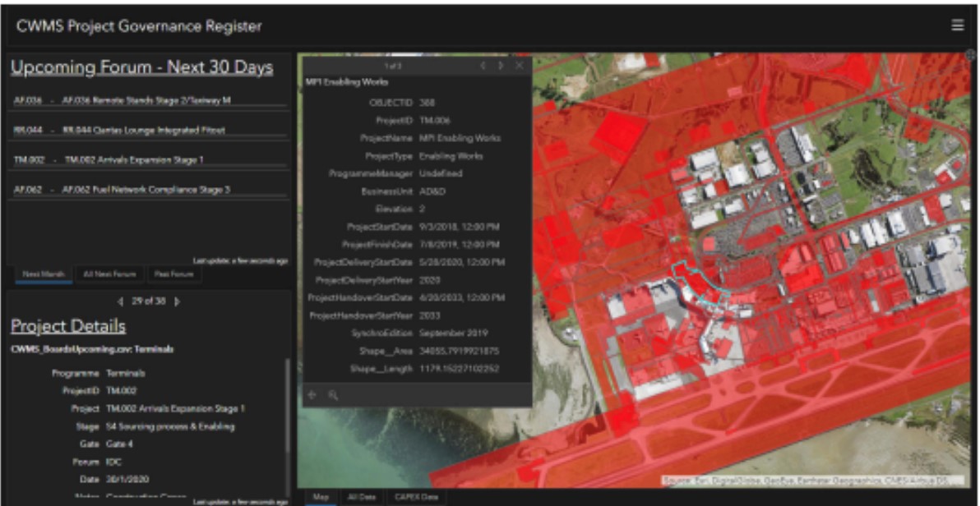Show the previous popup feature with left arrow
The height and width of the screenshot is (506, 980).
pyautogui.click(x=483, y=66)
